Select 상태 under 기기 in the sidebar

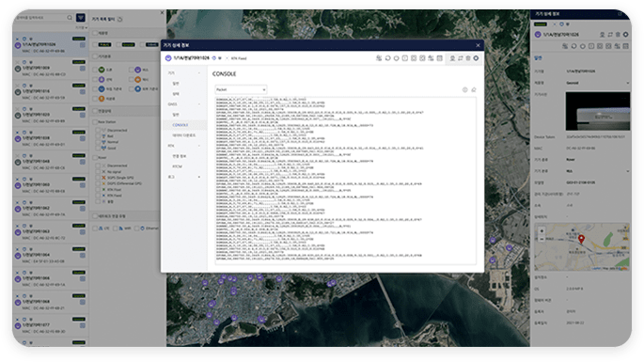(x=176, y=94)
